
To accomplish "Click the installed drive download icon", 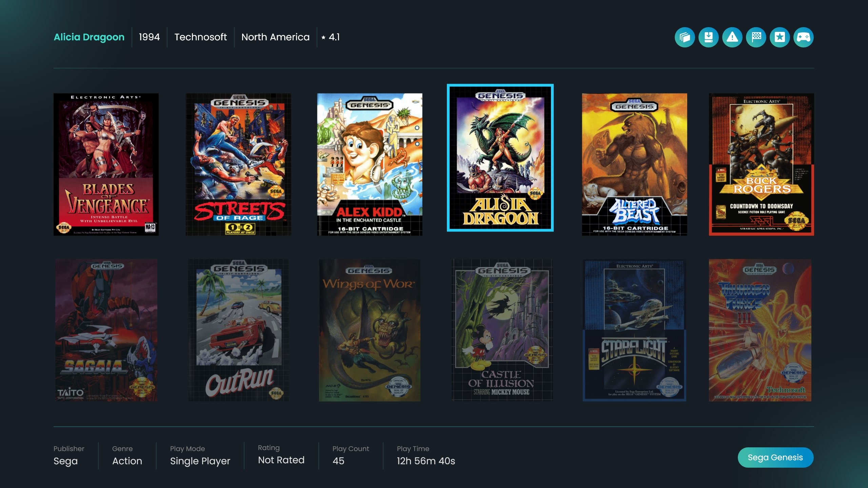I will tap(708, 37).
